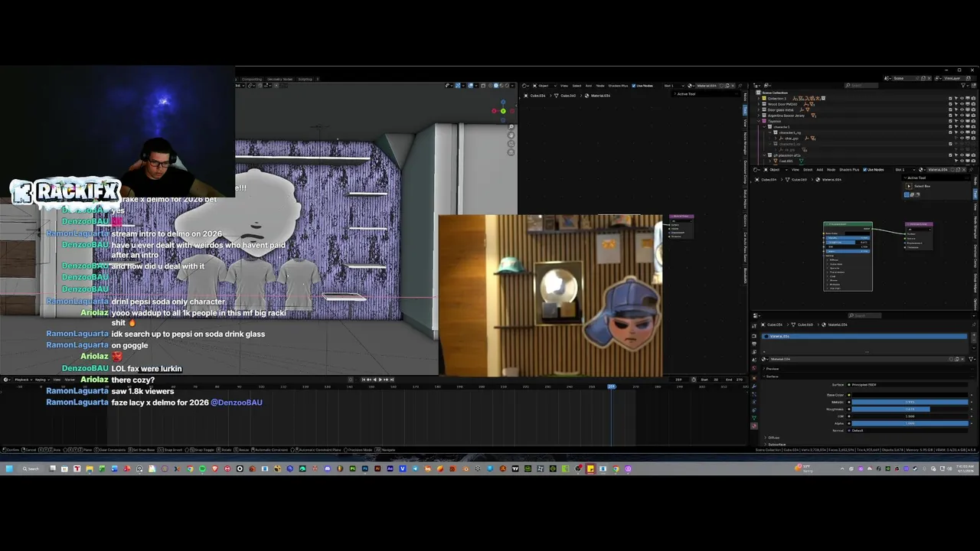The image size is (980, 551).
Task: Expand Collection 1 in the outliner
Action: coord(758,98)
